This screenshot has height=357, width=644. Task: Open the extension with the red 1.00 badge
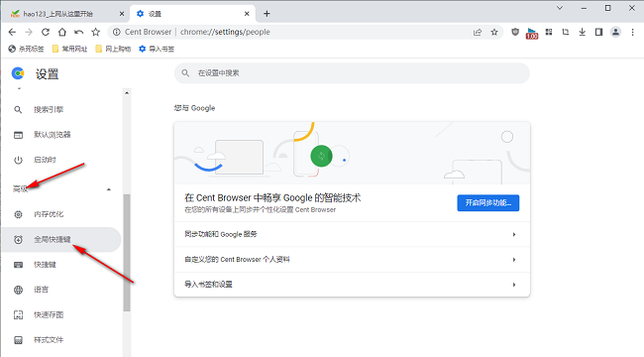pyautogui.click(x=532, y=34)
